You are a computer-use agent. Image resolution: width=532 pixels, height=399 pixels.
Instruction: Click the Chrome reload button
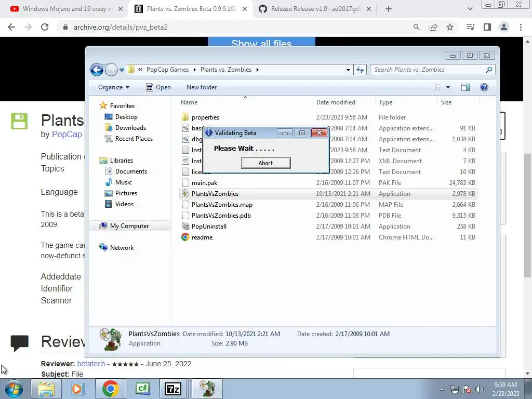pyautogui.click(x=45, y=27)
